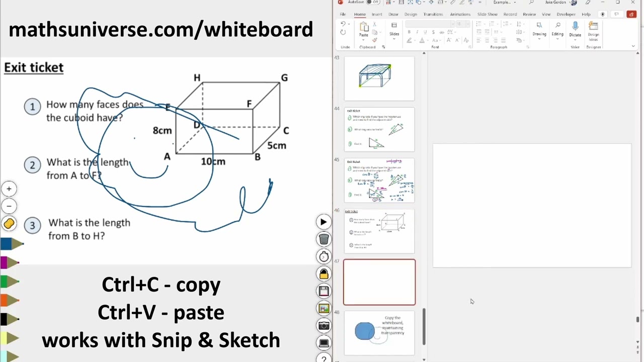Toggle text Shadow formatting
This screenshot has width=644, height=362.
click(x=433, y=32)
